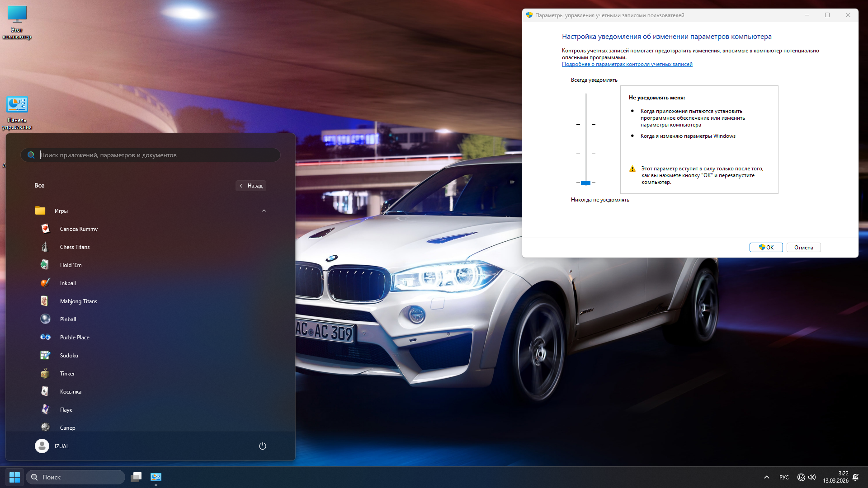Open link about UAC parameters
This screenshot has width=868, height=488.
tap(627, 64)
